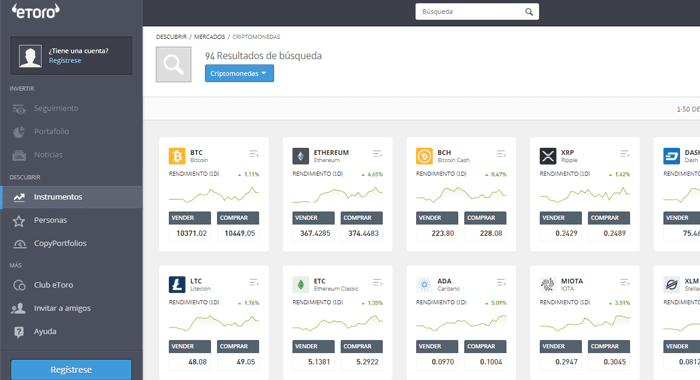Viewport: 700px width, 380px height.
Task: Toggle watchlist icon on the ETC card
Action: tap(378, 283)
